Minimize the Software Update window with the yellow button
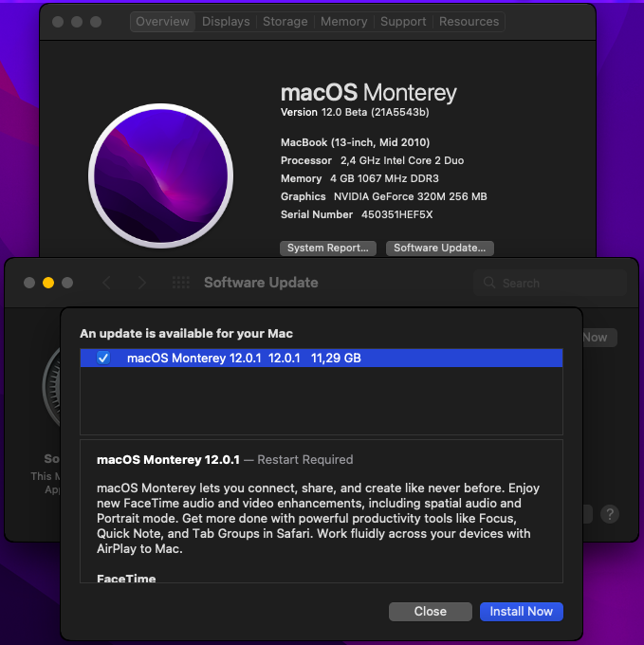Viewport: 644px width, 645px height. [48, 283]
